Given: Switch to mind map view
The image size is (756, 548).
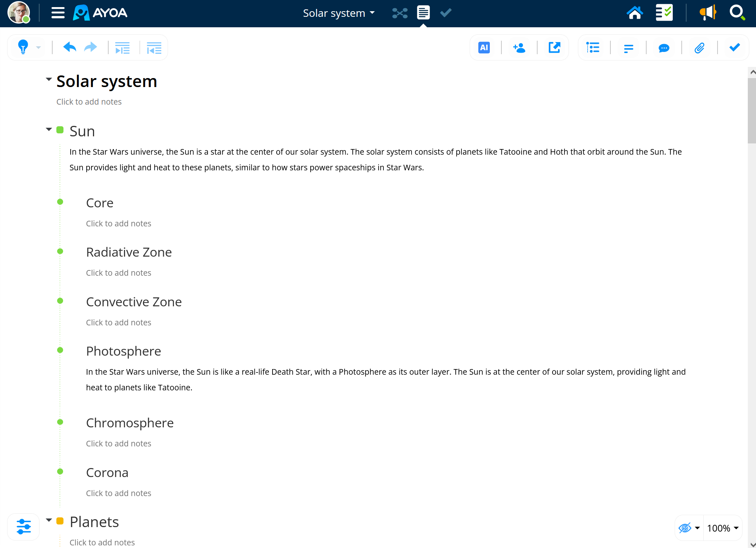Looking at the screenshot, I should point(399,12).
